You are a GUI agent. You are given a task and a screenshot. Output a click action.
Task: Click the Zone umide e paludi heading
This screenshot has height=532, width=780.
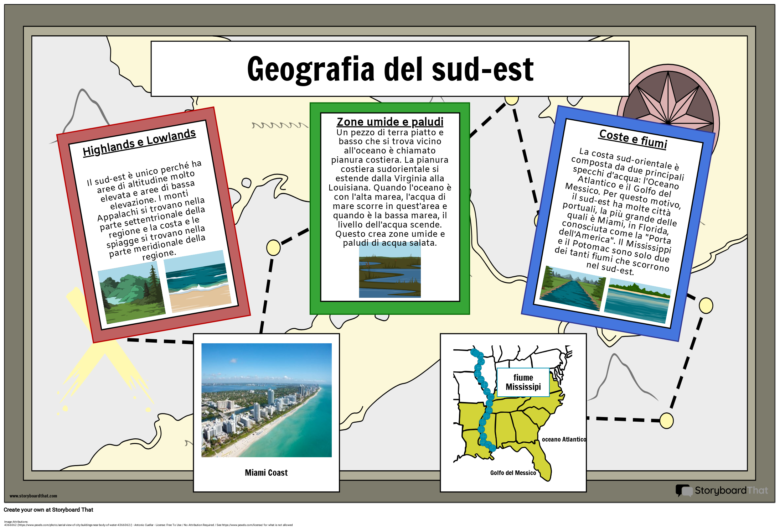[390, 121]
